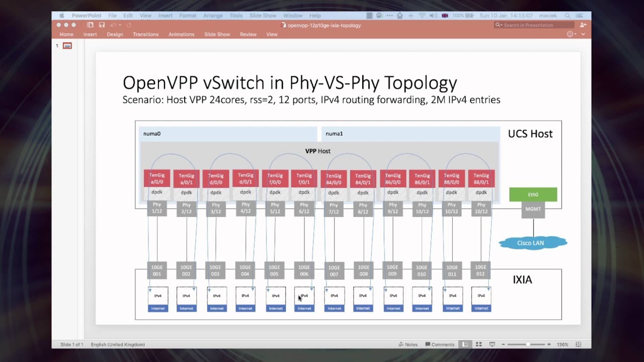Click the volume icon in the menu bar
Image resolution: width=644 pixels, height=362 pixels.
point(433,16)
